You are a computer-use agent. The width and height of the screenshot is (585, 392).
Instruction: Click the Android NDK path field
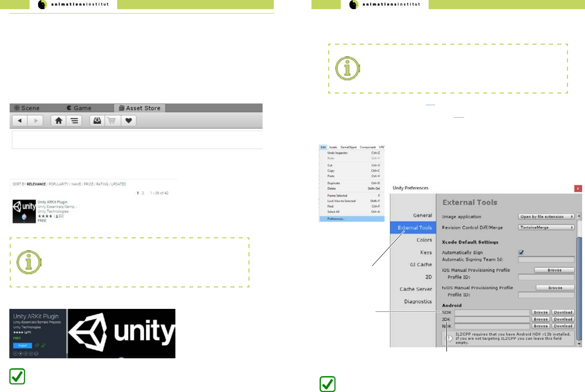coord(492,326)
